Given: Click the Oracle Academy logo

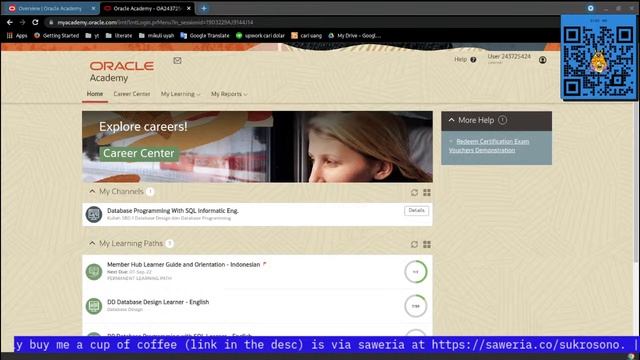Looking at the screenshot, I should [122, 71].
